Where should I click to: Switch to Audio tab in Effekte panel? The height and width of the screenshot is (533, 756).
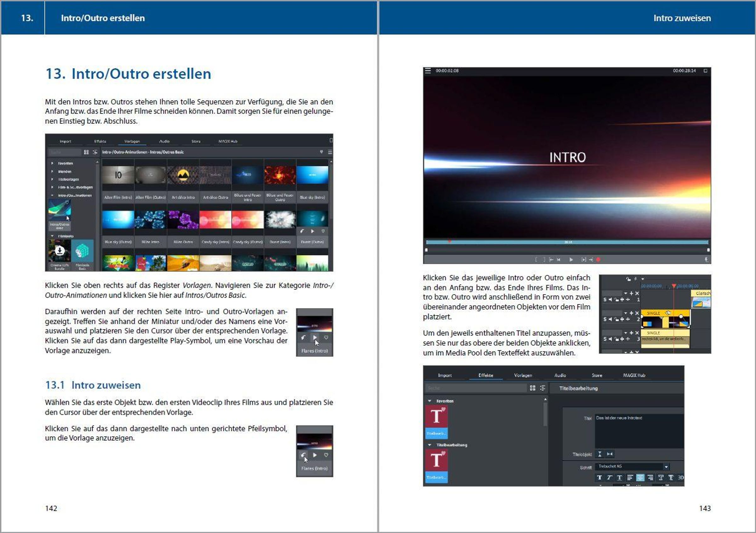(x=560, y=375)
